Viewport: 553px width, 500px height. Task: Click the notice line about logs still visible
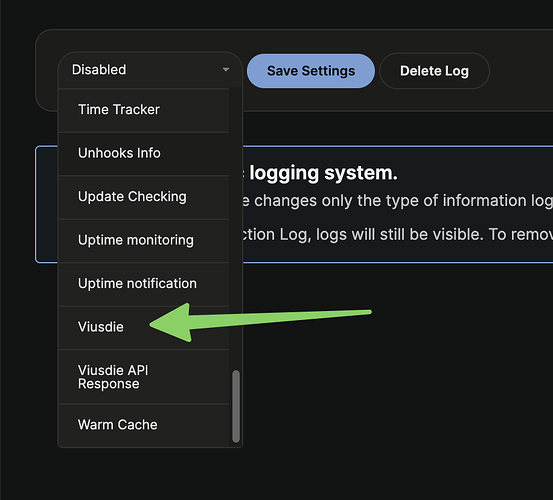click(397, 234)
